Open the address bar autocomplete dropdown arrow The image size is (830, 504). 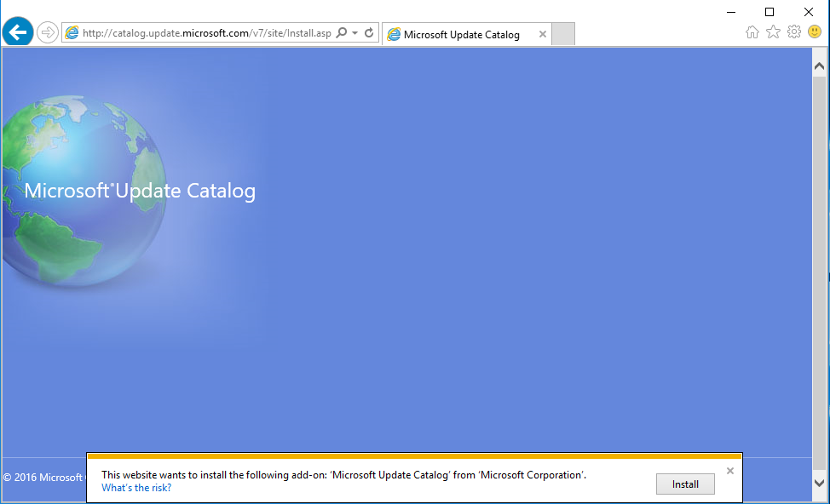click(x=355, y=33)
